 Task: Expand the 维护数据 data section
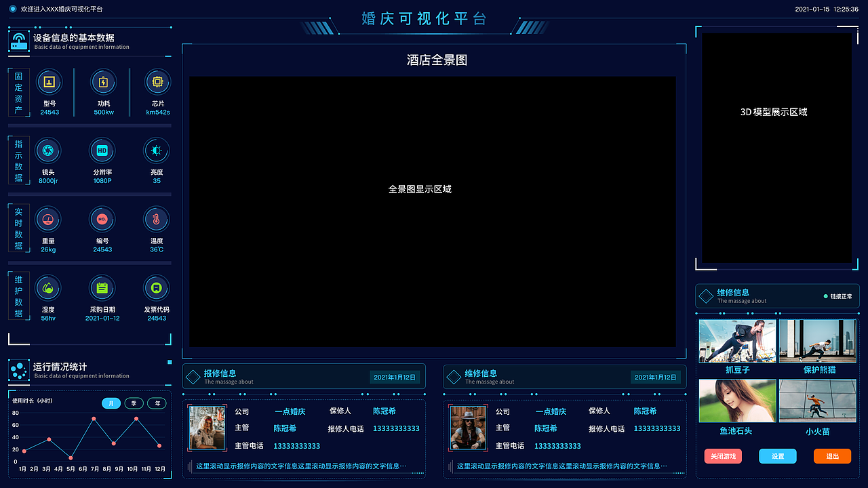(x=18, y=297)
